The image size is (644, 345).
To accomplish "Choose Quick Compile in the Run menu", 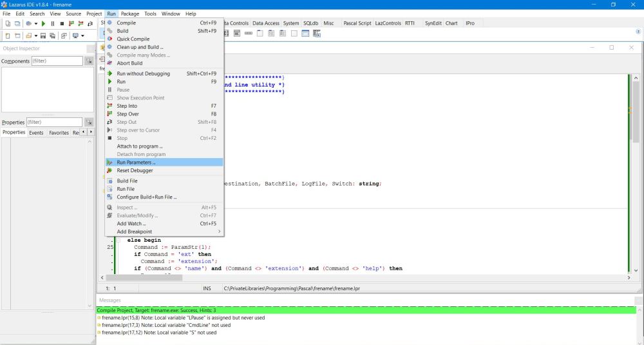I will tap(164, 39).
